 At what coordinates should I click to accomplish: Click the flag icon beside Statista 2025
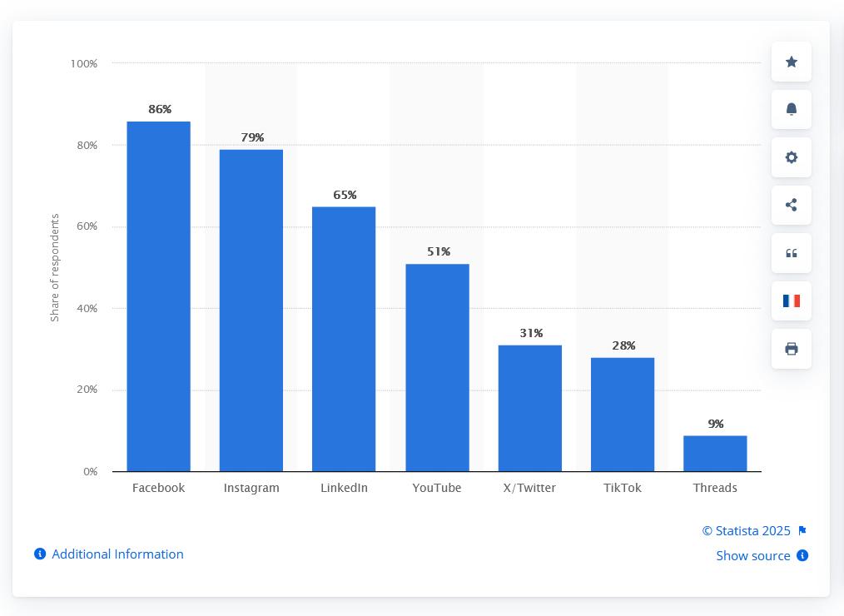click(x=802, y=531)
